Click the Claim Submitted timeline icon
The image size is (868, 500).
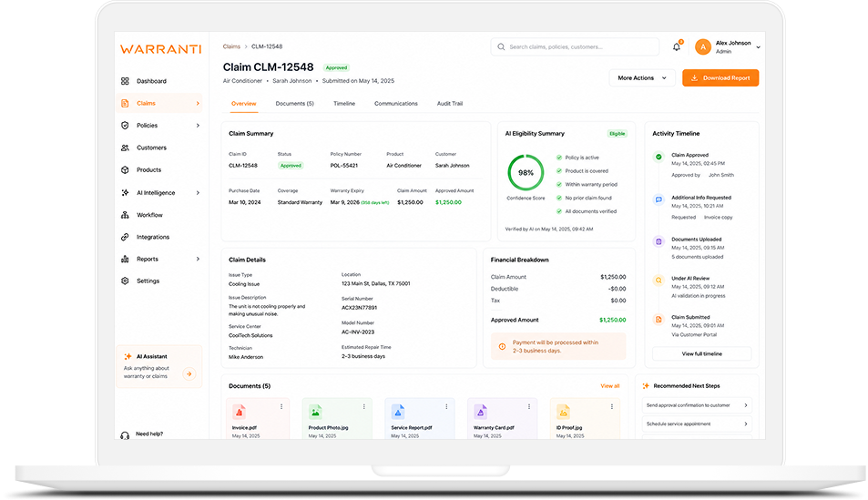click(659, 320)
